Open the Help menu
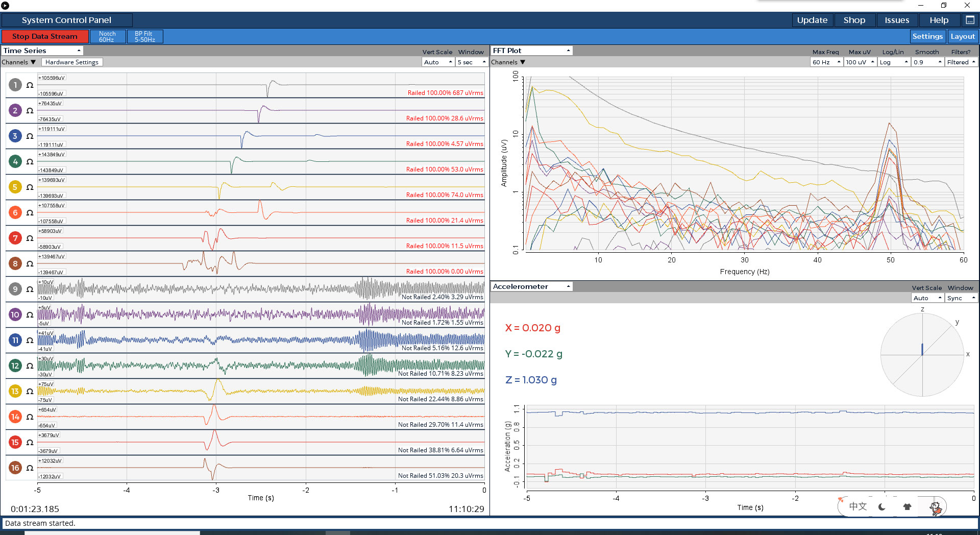The height and width of the screenshot is (535, 980). 939,20
